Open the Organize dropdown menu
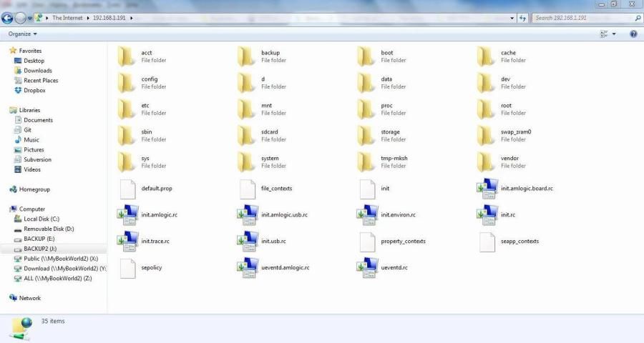 point(23,34)
